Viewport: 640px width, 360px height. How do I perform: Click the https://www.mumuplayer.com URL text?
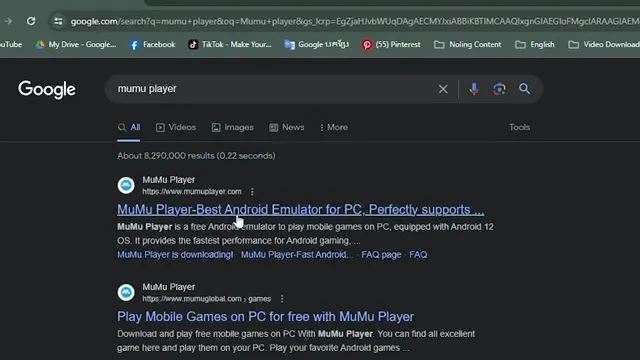click(192, 191)
